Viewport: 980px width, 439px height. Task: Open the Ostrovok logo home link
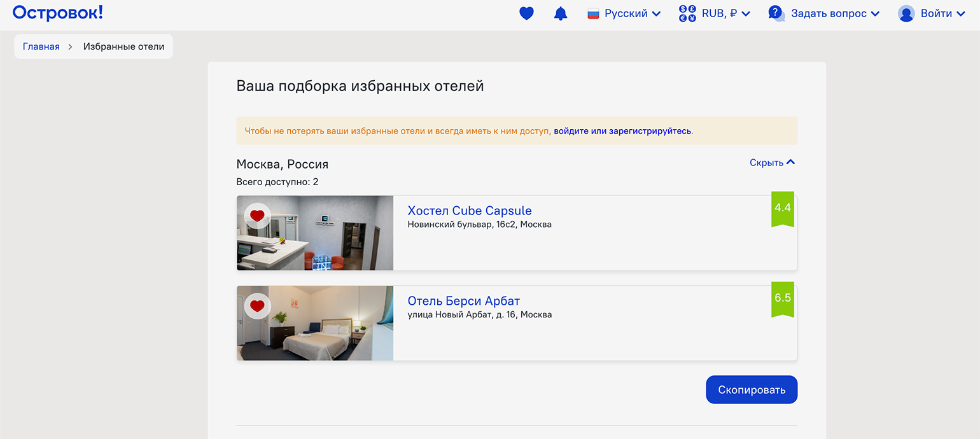point(57,13)
